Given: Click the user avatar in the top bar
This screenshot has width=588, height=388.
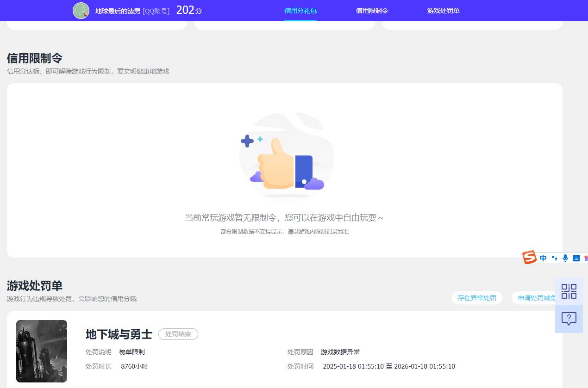Looking at the screenshot, I should 81,10.
